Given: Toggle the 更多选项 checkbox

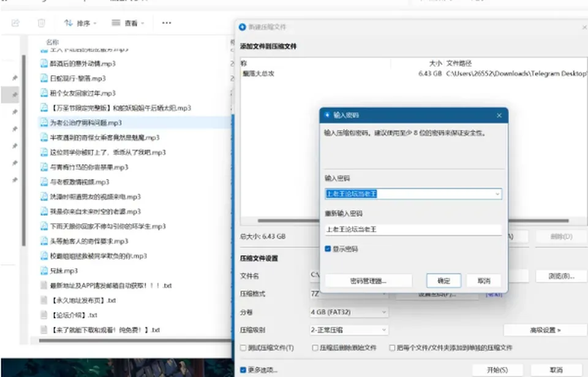Looking at the screenshot, I should [x=243, y=370].
